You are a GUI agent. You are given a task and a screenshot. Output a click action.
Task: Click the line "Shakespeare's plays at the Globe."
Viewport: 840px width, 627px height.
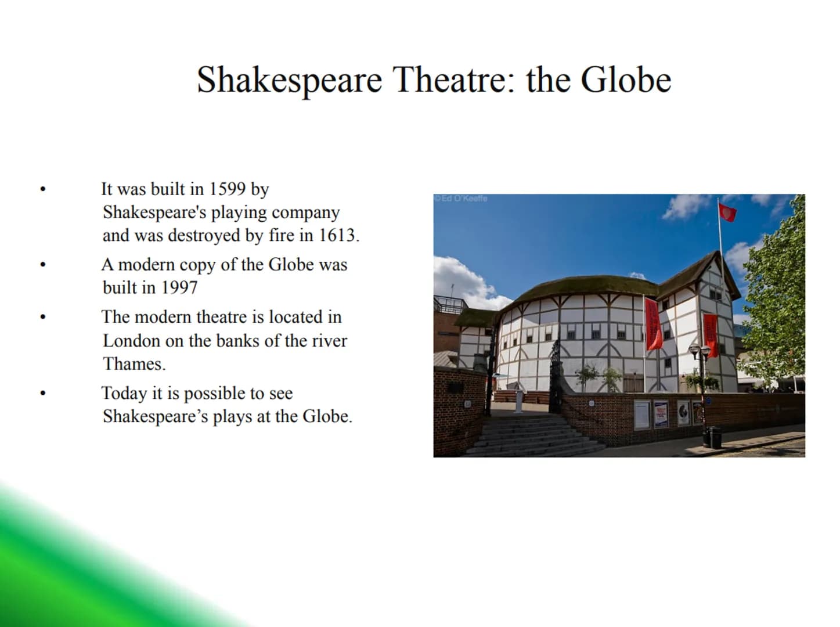(x=228, y=417)
